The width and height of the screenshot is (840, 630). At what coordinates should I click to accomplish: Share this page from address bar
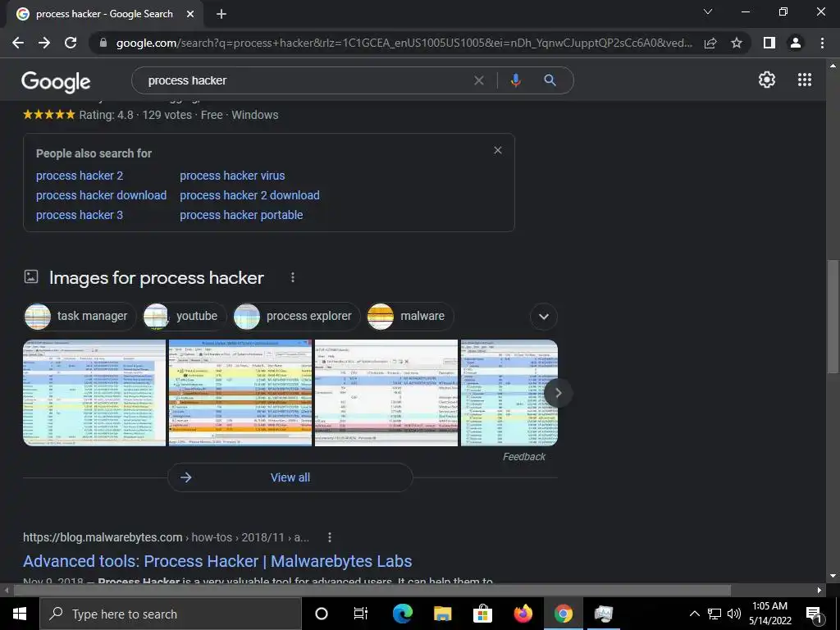(x=710, y=43)
